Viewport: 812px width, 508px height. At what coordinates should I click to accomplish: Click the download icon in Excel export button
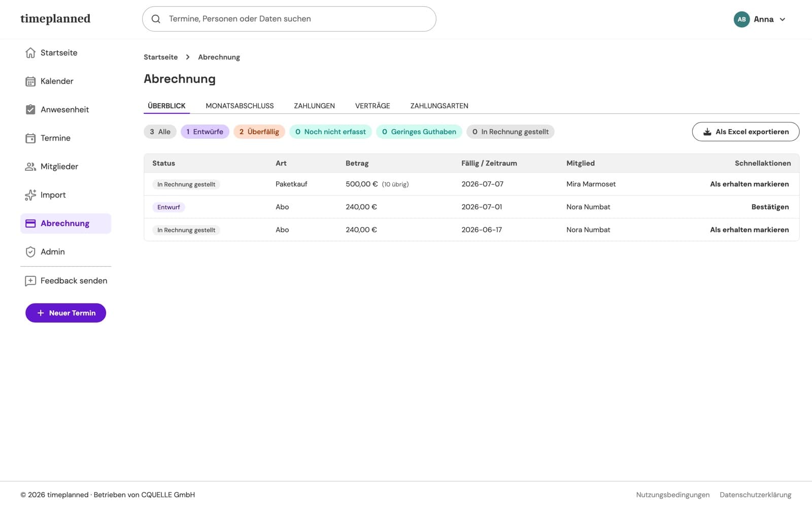pos(707,132)
